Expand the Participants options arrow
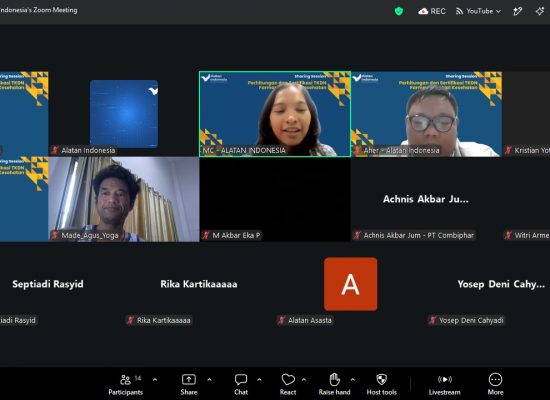 coord(155,379)
